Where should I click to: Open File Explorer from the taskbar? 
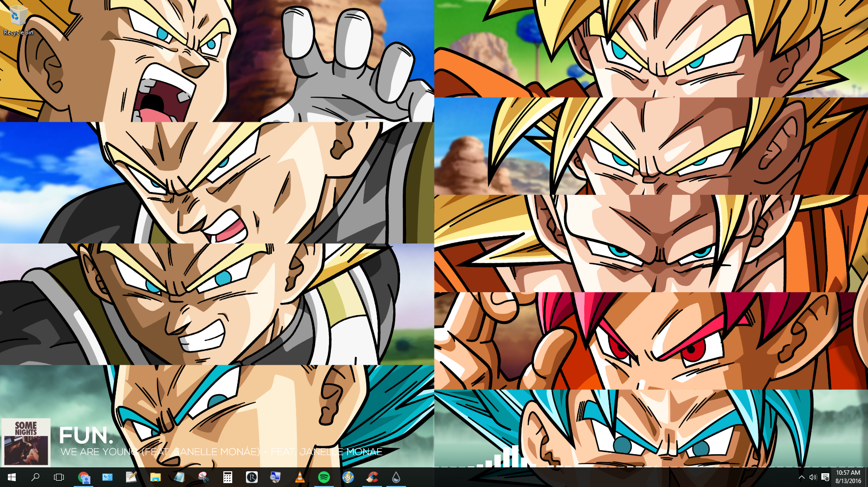click(x=155, y=477)
